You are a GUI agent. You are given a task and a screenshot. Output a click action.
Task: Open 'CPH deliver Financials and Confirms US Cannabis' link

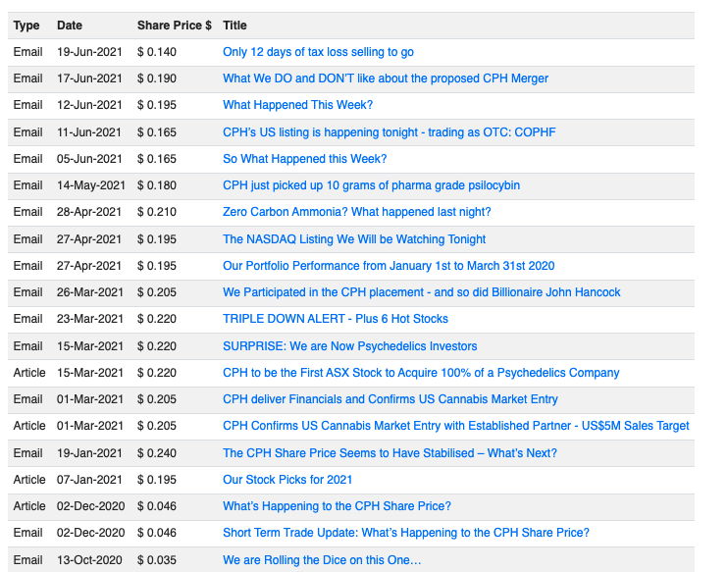[x=390, y=398]
